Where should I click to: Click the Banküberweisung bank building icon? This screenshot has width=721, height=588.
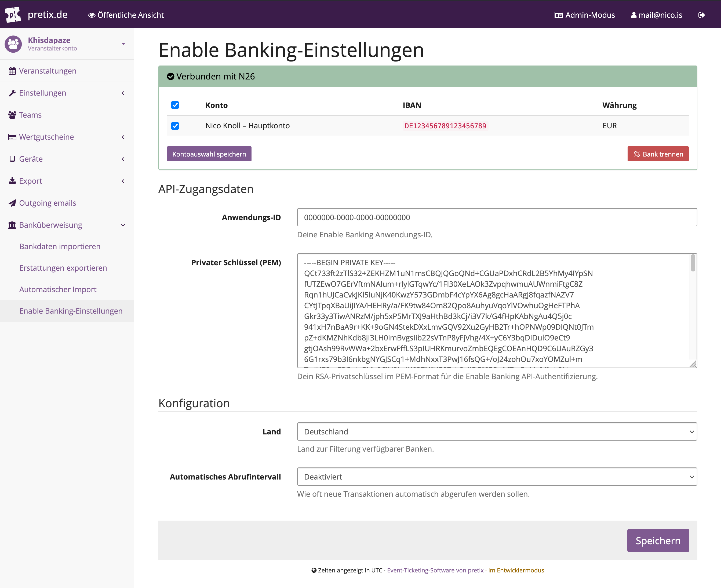[12, 225]
